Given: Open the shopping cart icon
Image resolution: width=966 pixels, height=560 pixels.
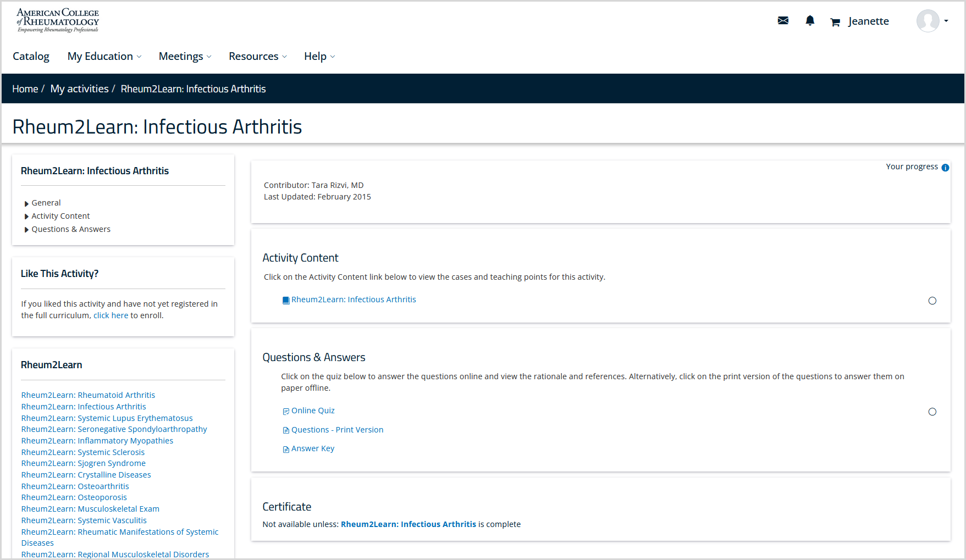Looking at the screenshot, I should pyautogui.click(x=835, y=22).
